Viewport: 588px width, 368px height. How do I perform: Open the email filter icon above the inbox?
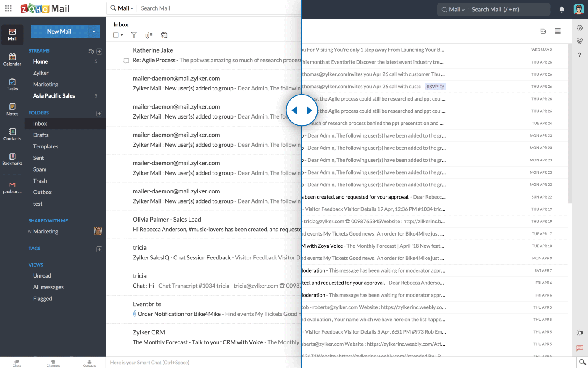[134, 35]
